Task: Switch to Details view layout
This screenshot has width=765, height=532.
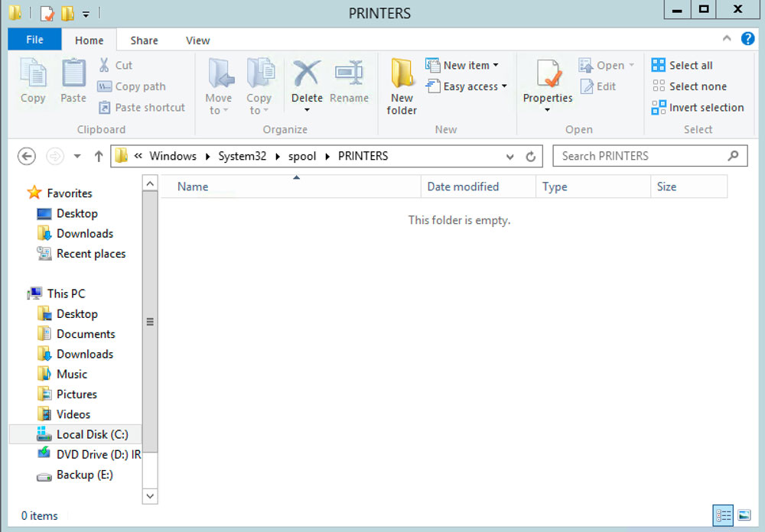Action: point(722,516)
